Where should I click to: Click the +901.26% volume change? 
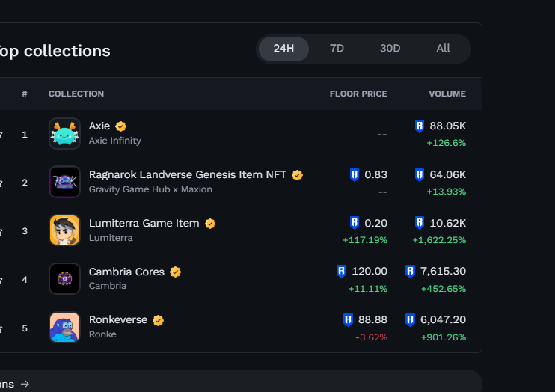click(443, 337)
